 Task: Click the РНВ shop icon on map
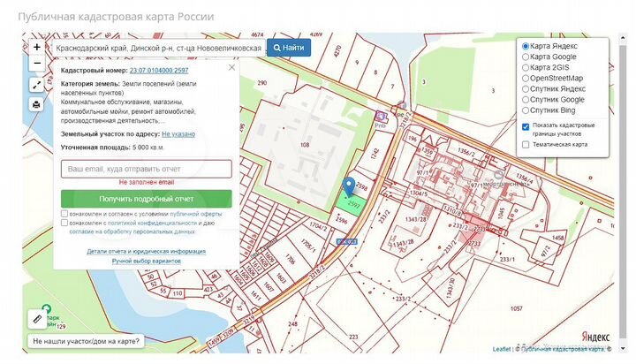382,117
